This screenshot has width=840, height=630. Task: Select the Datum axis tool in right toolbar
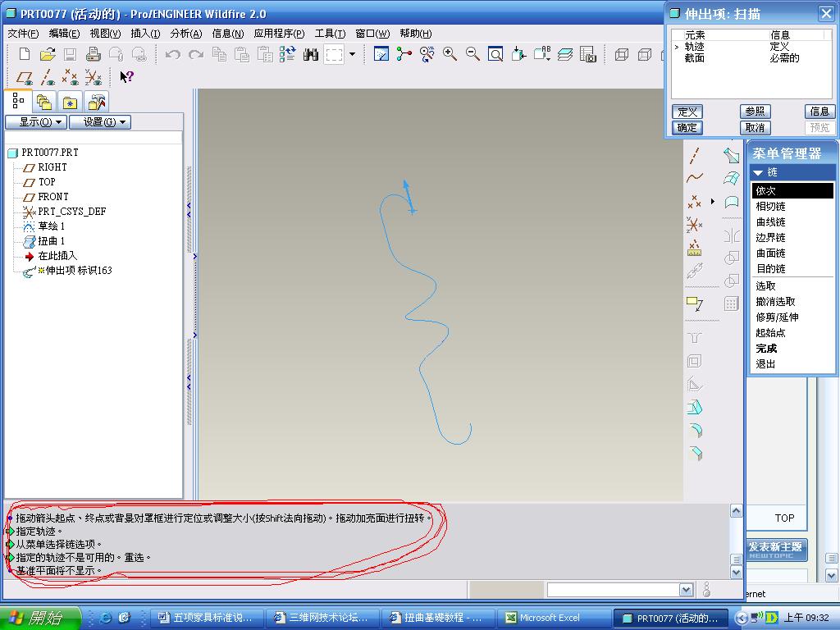pos(695,155)
